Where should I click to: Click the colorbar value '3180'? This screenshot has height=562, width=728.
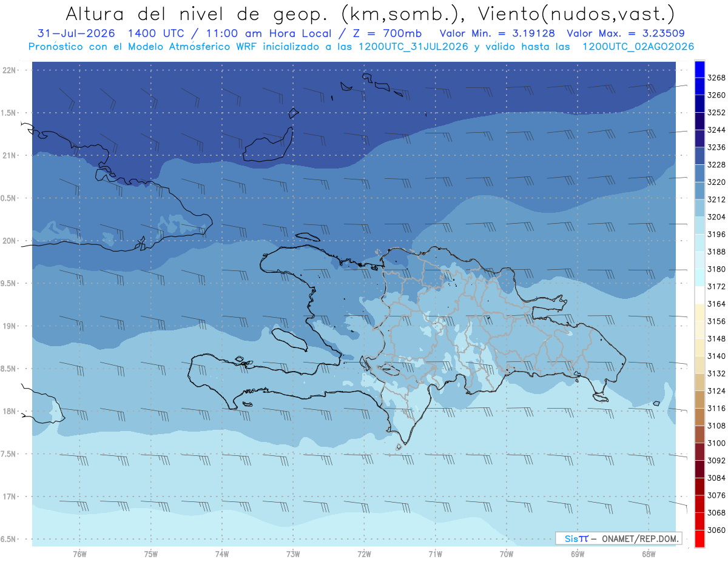[x=716, y=269]
